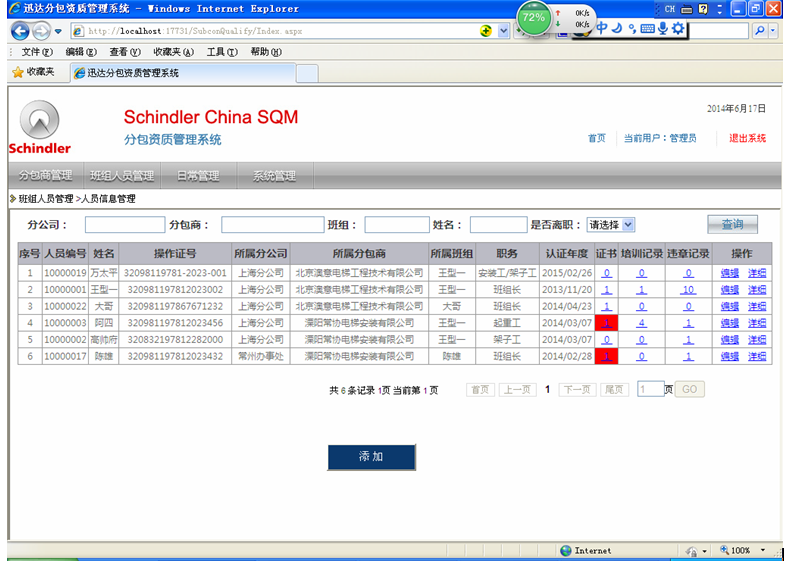Click the Schindler logo
The width and height of the screenshot is (792, 568).
(x=39, y=127)
